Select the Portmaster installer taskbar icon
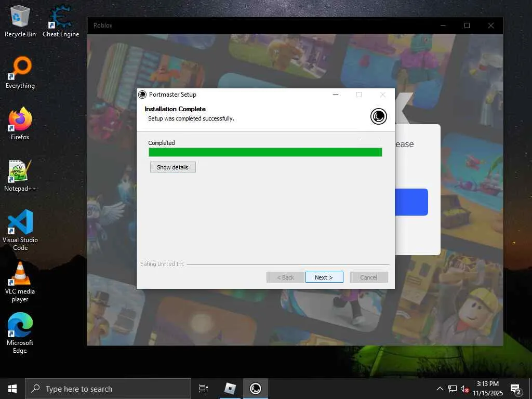 pos(256,389)
